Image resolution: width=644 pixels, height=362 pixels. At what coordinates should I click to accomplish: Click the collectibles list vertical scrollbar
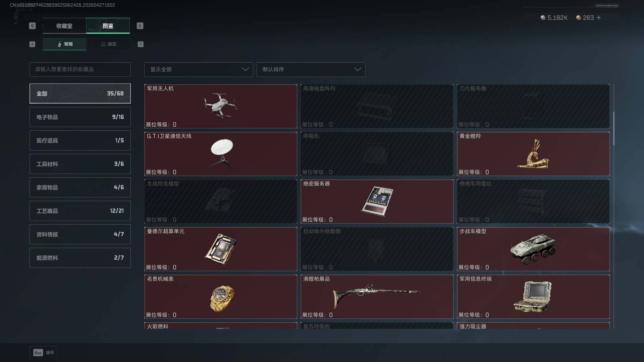point(614,128)
